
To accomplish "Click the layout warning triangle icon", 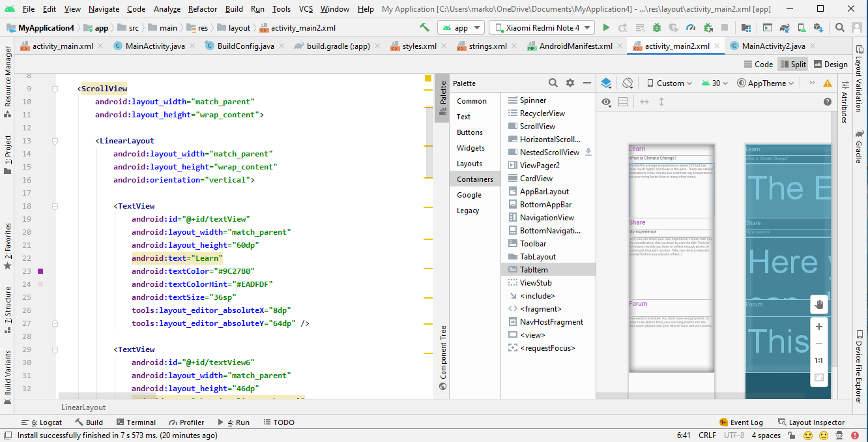I will pos(828,83).
